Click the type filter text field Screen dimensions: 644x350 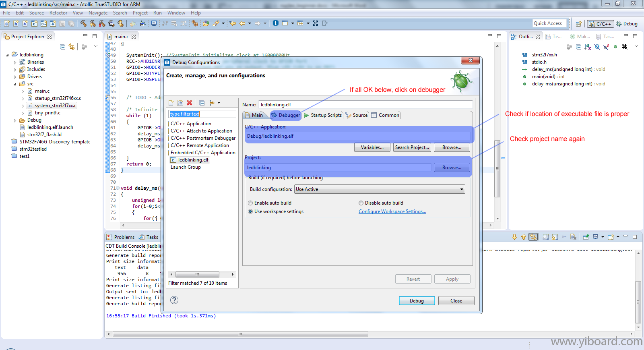(x=202, y=114)
